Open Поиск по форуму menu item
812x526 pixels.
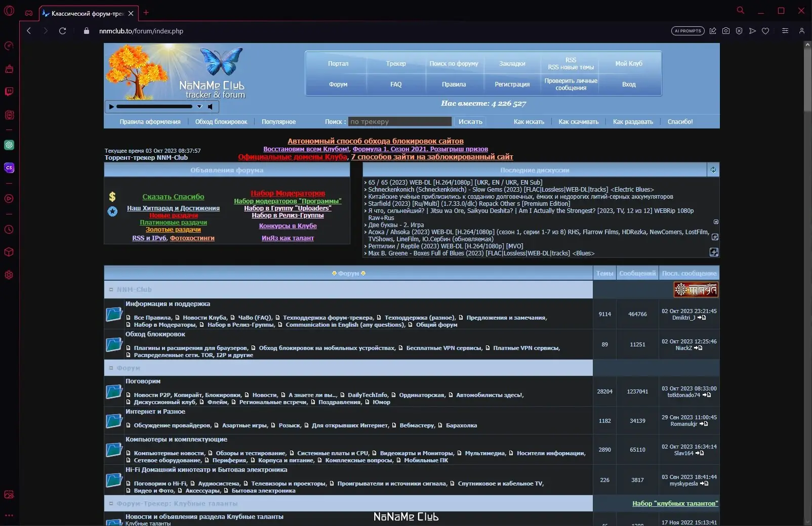tap(454, 64)
